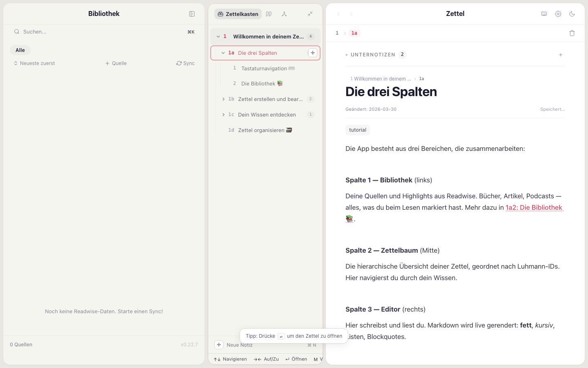Collapse the '1a Die drei Spalten' tree branch
This screenshot has height=368, width=588.
point(223,53)
